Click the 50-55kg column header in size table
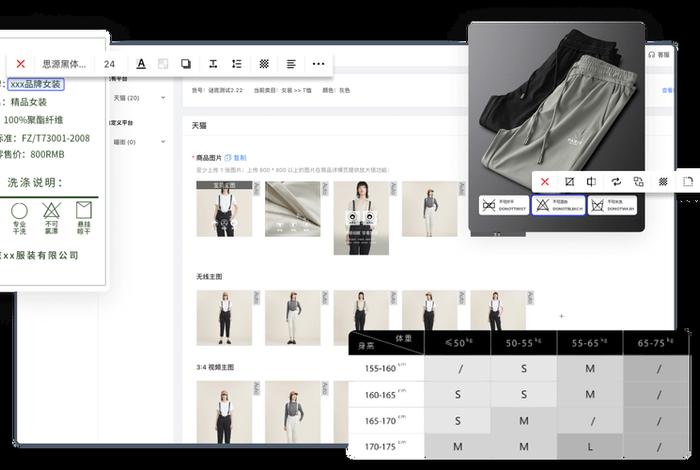This screenshot has height=470, width=700. (524, 343)
